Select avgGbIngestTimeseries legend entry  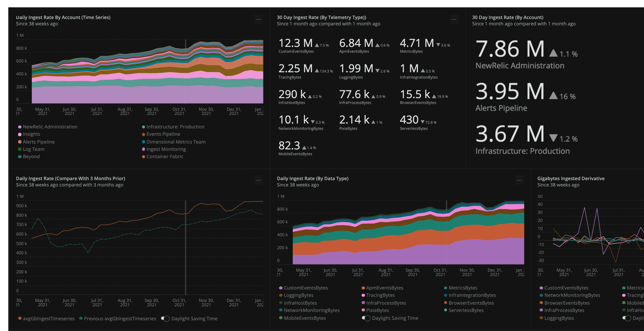pos(49,319)
